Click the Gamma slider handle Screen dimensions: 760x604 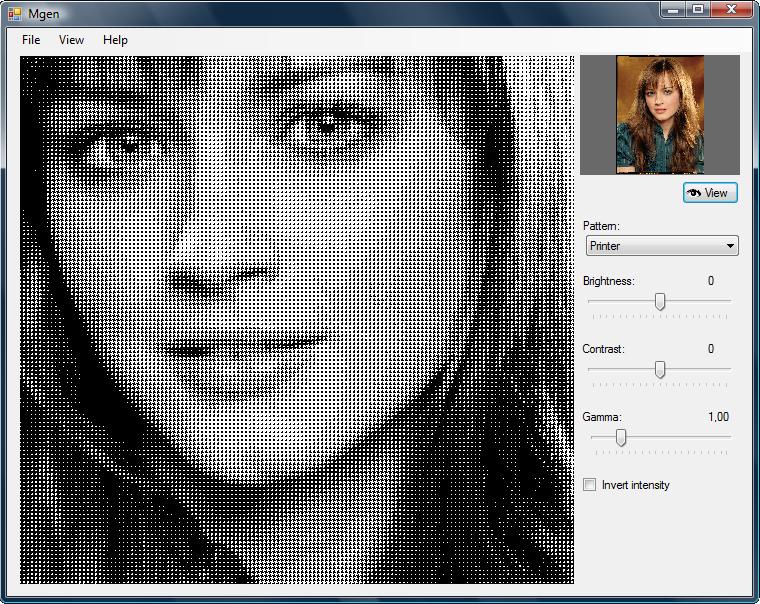coord(620,437)
